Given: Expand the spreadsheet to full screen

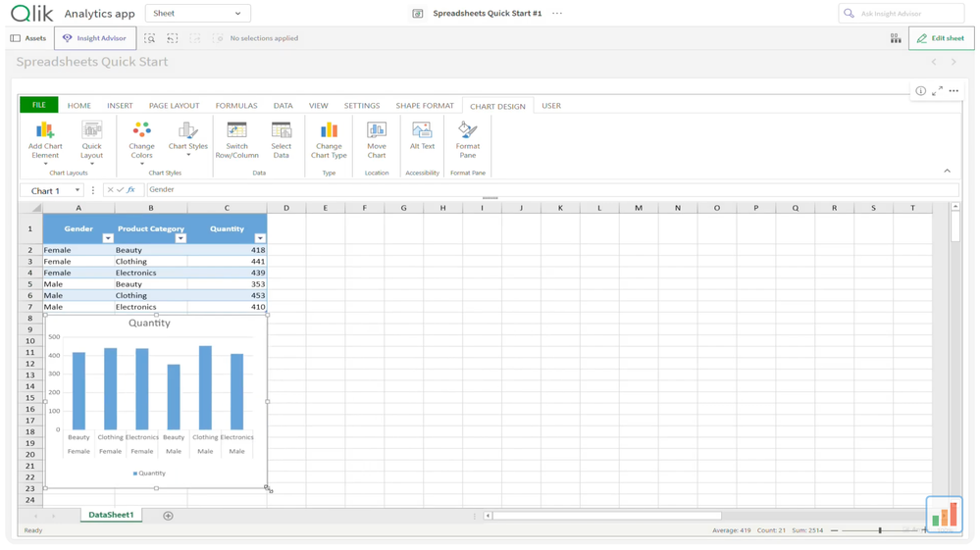Looking at the screenshot, I should click(937, 91).
